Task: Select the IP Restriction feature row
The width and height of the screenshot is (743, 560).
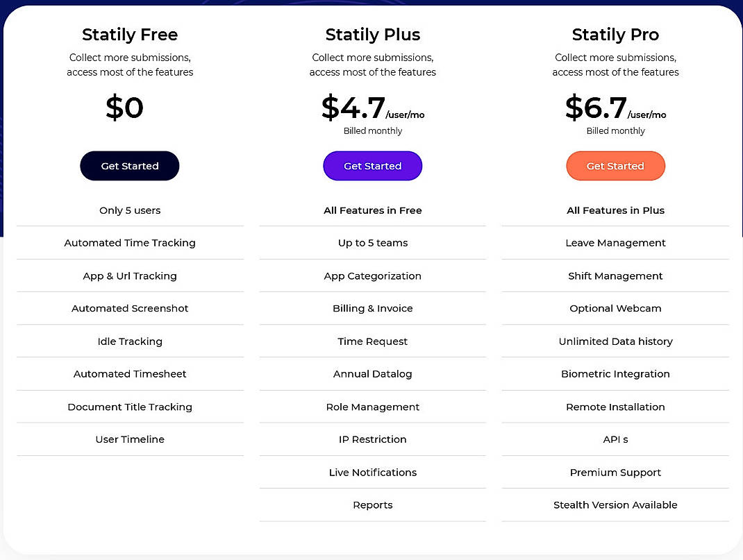Action: [x=372, y=439]
